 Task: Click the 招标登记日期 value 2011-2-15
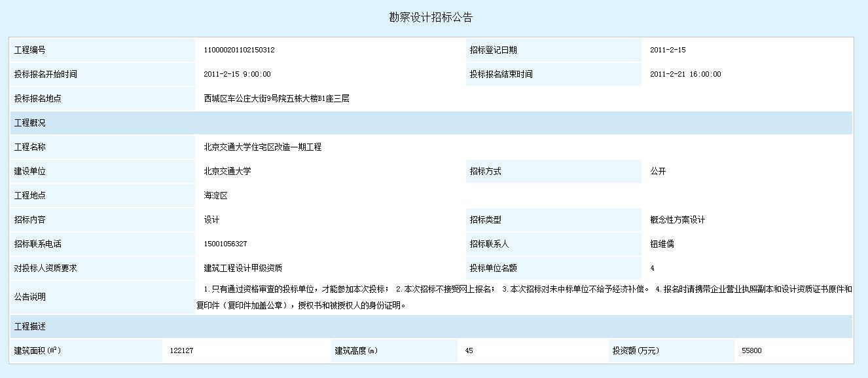pyautogui.click(x=668, y=50)
